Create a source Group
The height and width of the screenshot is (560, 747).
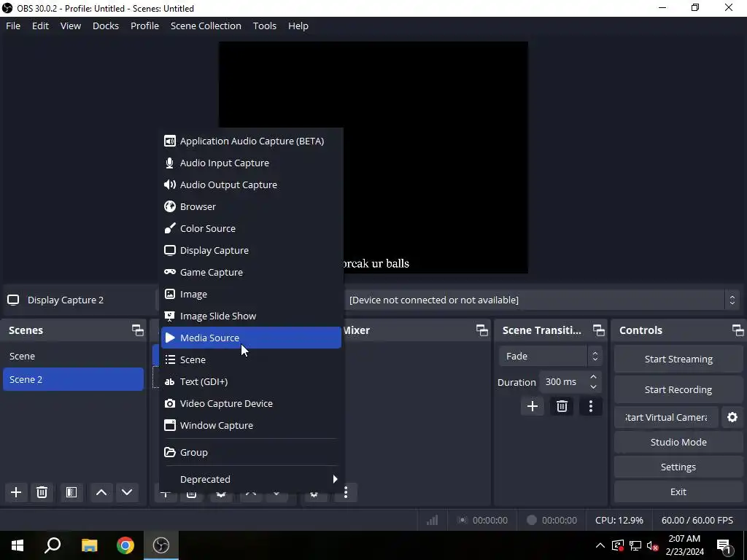pos(251,452)
